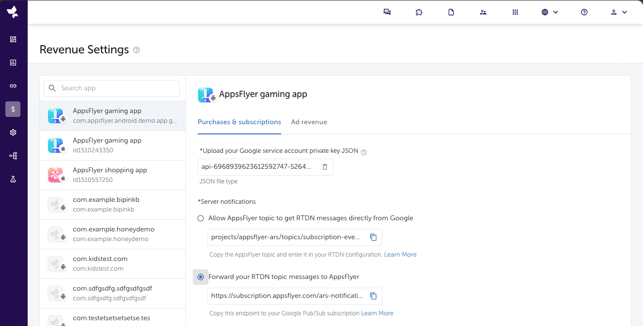Open the chat messages icon in header
The height and width of the screenshot is (326, 644).
coord(387,12)
